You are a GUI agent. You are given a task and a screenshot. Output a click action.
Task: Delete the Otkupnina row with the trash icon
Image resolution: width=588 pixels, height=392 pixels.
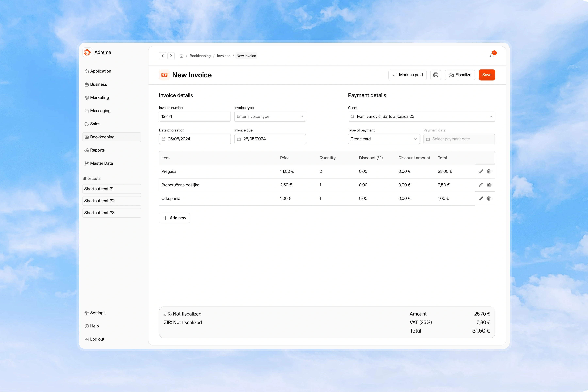[490, 198]
